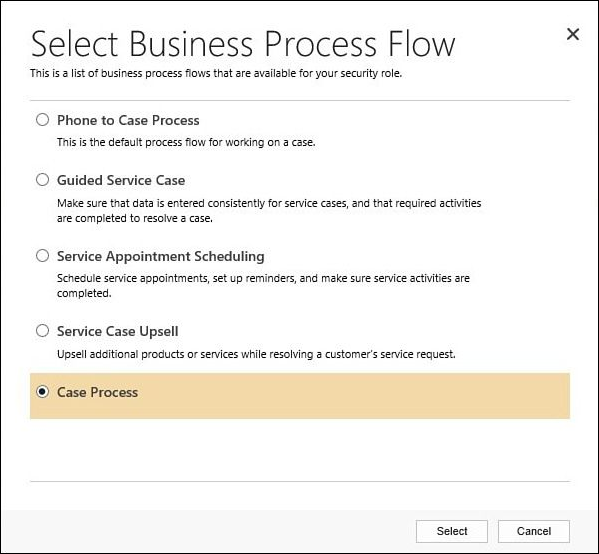The width and height of the screenshot is (599, 554).
Task: Click the Select button
Action: [452, 531]
